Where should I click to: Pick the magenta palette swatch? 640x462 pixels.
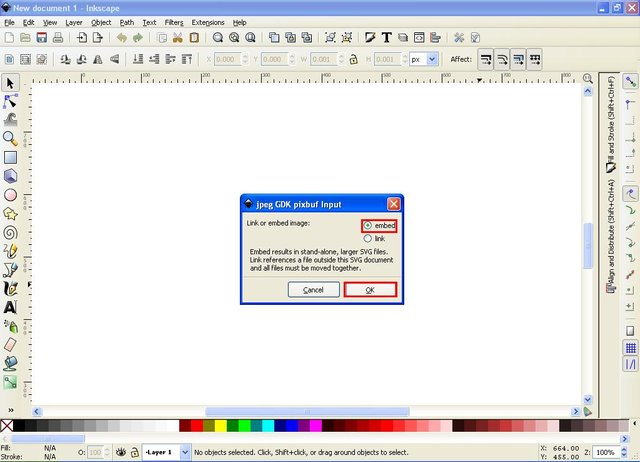pos(316,426)
